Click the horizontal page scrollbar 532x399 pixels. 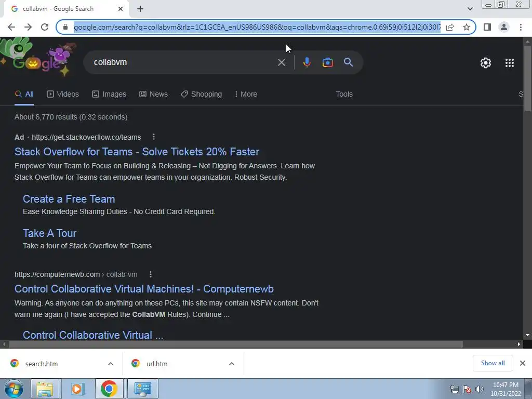pos(236,344)
